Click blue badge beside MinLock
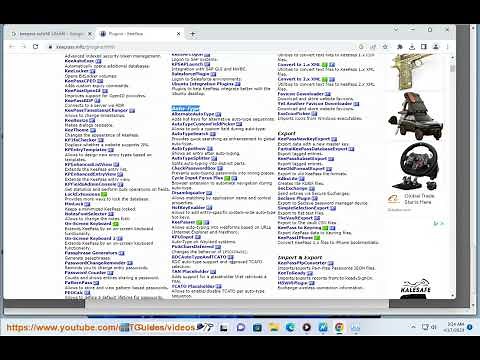Viewport: 480px width, 360px height. (x=87, y=204)
